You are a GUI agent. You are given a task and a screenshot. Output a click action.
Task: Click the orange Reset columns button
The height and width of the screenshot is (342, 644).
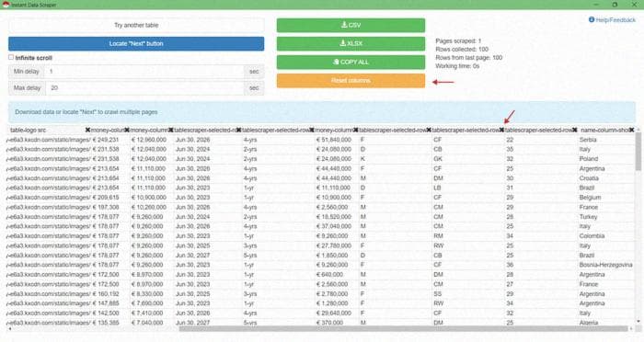click(x=351, y=81)
